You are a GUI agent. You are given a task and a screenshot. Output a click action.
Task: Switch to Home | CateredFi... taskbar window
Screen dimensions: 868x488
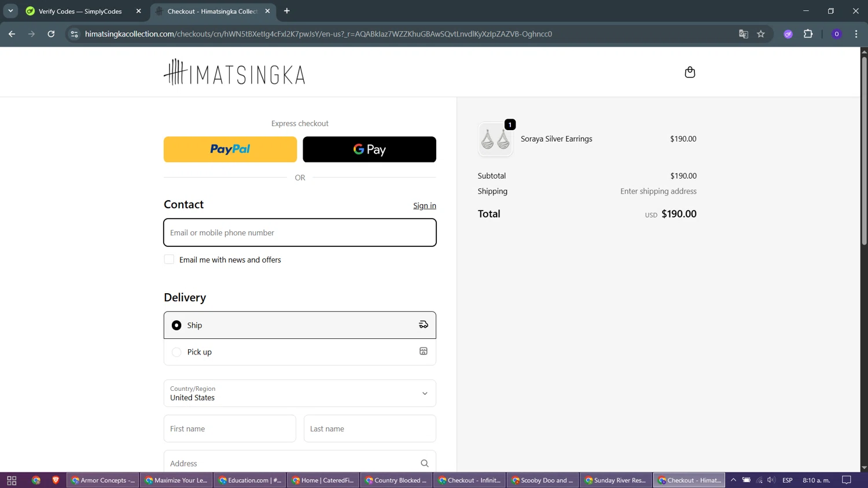(x=323, y=480)
